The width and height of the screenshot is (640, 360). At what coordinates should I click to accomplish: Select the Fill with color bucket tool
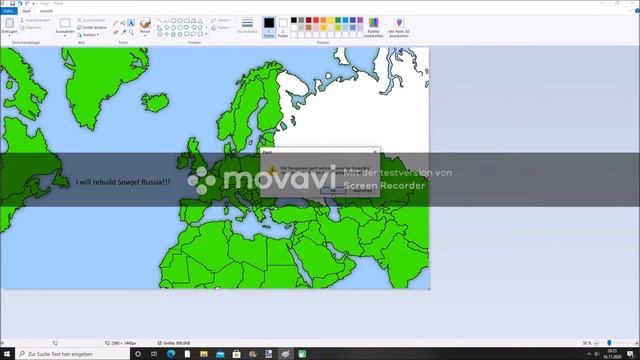point(123,23)
